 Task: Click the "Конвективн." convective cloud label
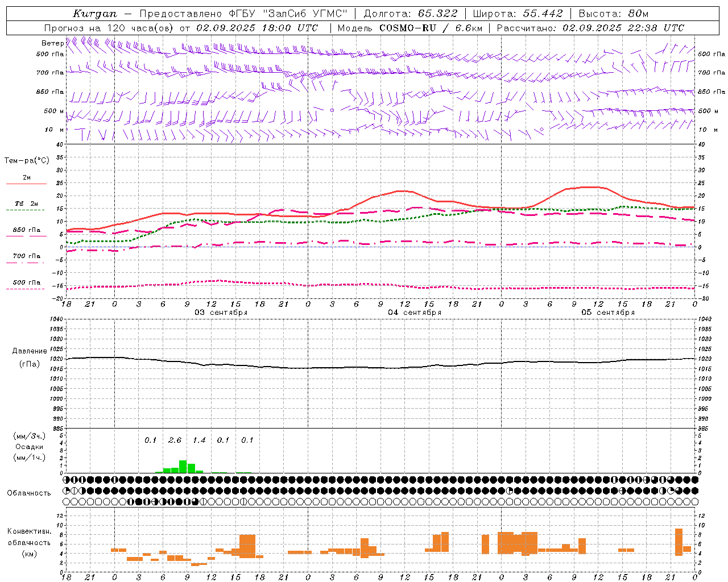[x=30, y=531]
